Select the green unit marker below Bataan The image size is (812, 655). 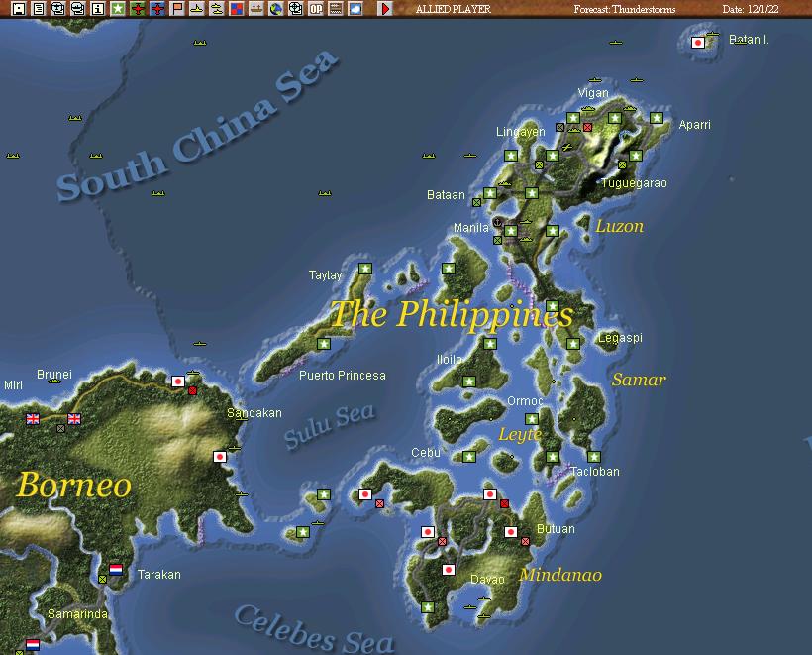(x=476, y=202)
